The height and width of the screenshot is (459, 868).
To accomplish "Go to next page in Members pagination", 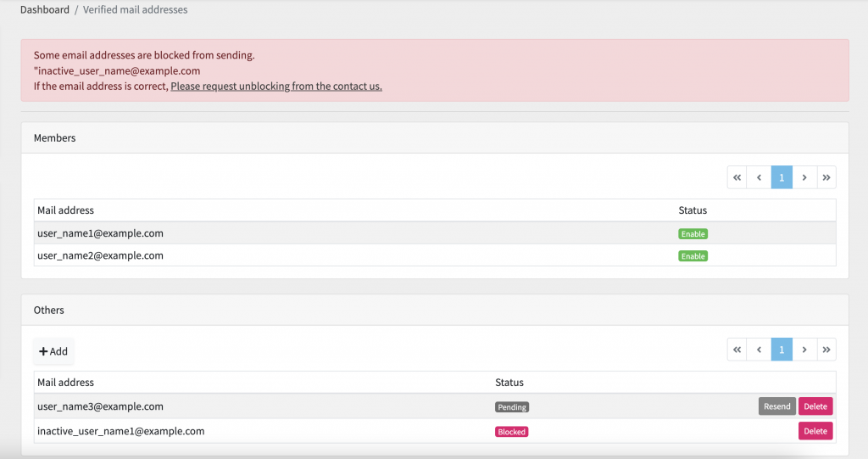I will pyautogui.click(x=804, y=177).
